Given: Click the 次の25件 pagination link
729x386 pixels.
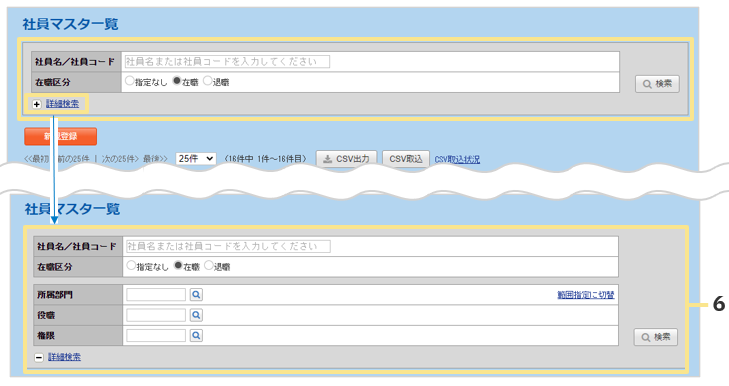Looking at the screenshot, I should (x=120, y=159).
